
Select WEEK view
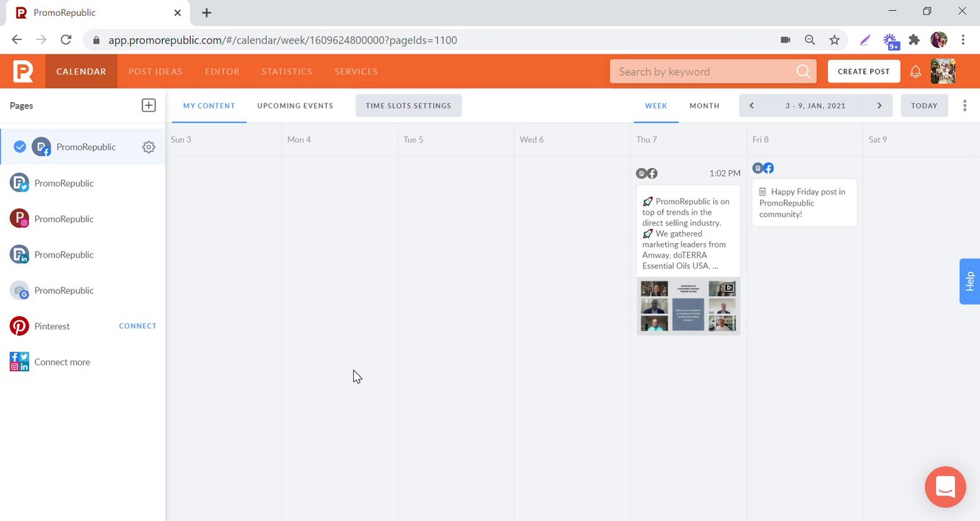656,106
